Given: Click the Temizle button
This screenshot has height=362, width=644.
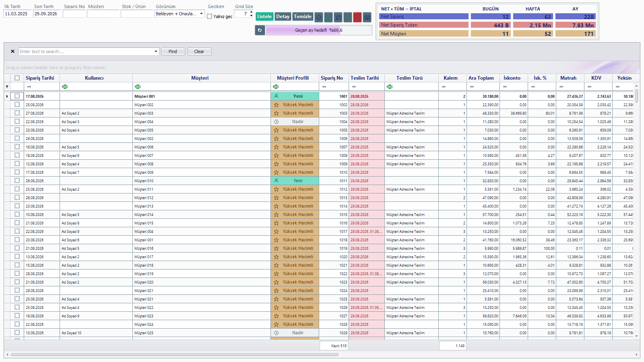Looking at the screenshot, I should [x=303, y=16].
